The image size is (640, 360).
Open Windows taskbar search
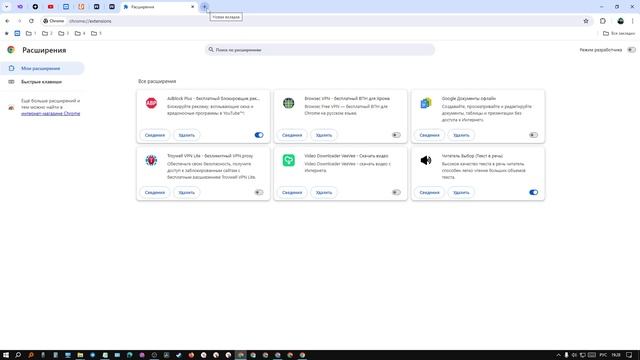tap(18, 355)
